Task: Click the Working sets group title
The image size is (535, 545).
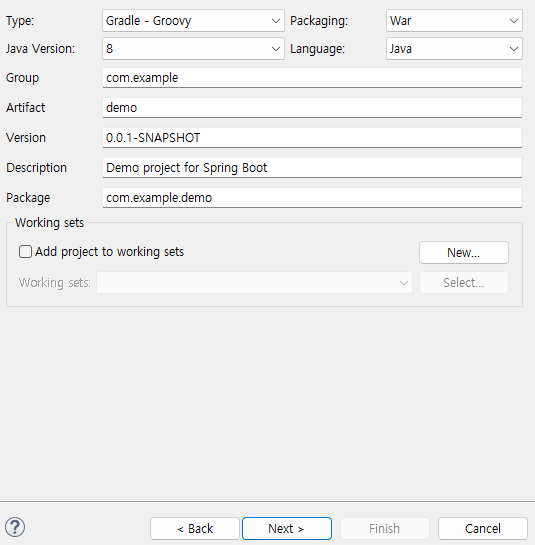Action: coord(49,222)
